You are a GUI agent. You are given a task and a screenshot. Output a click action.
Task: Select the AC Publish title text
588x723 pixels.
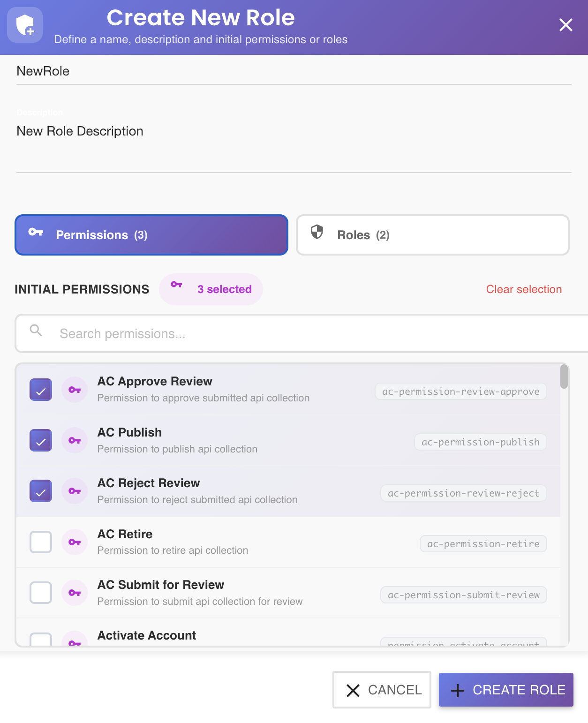[129, 432]
